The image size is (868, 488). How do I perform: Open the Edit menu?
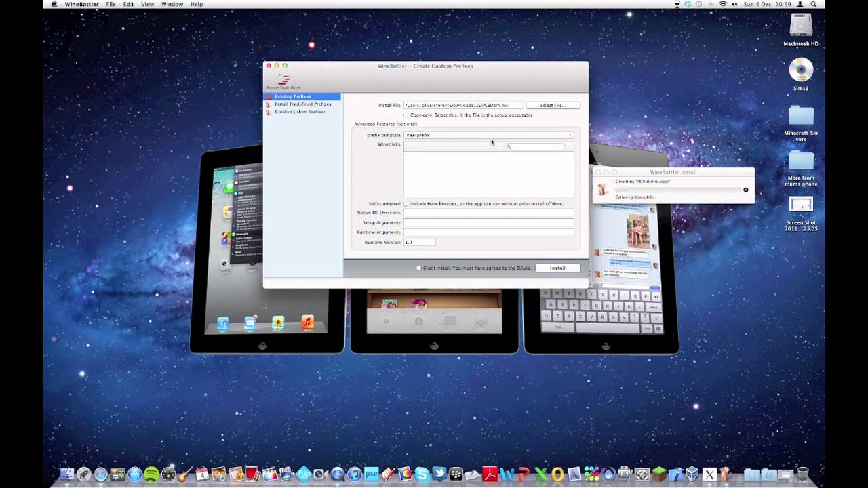[x=128, y=5]
